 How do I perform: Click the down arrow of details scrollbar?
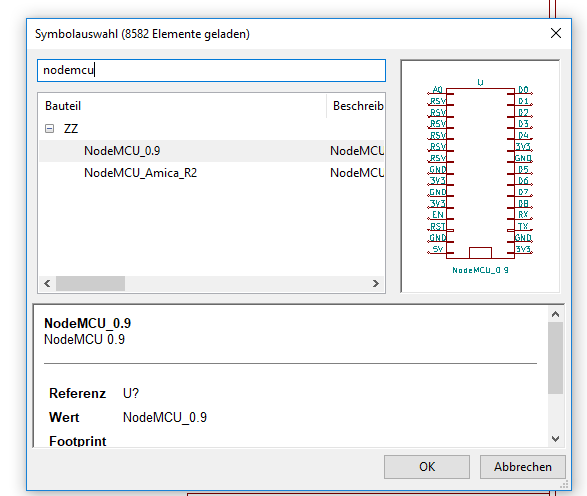(556, 439)
